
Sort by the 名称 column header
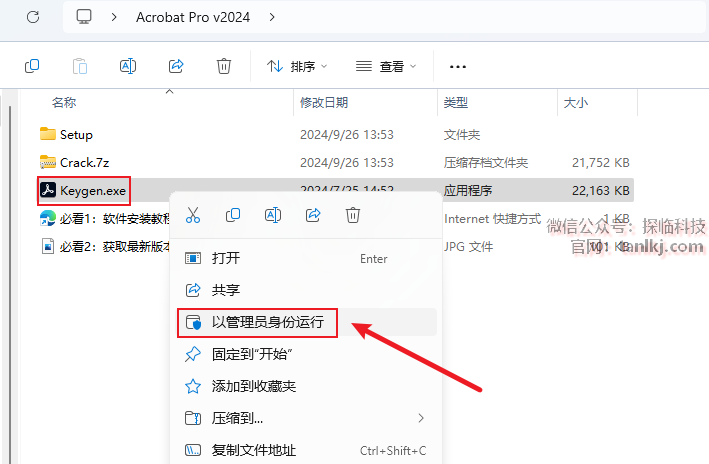click(64, 103)
